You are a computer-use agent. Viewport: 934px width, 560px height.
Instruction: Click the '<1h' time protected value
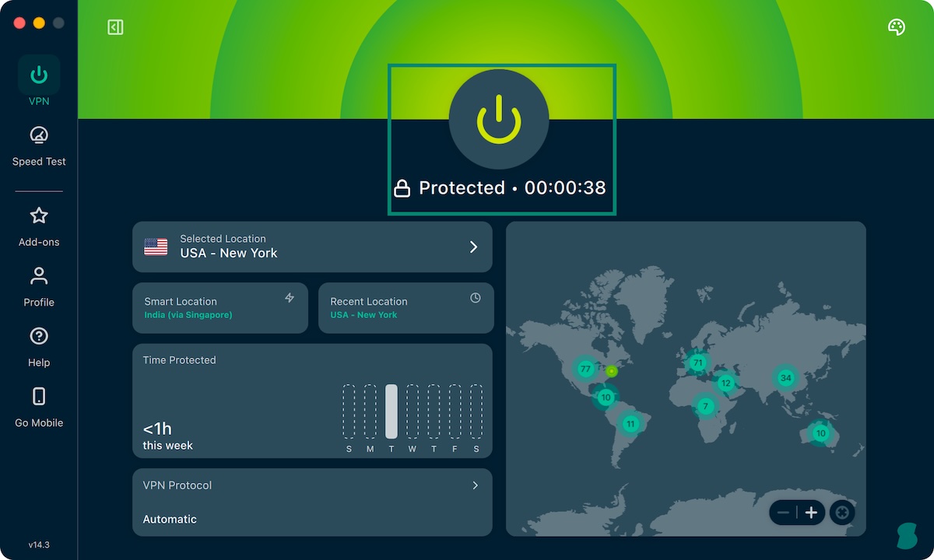click(x=157, y=429)
